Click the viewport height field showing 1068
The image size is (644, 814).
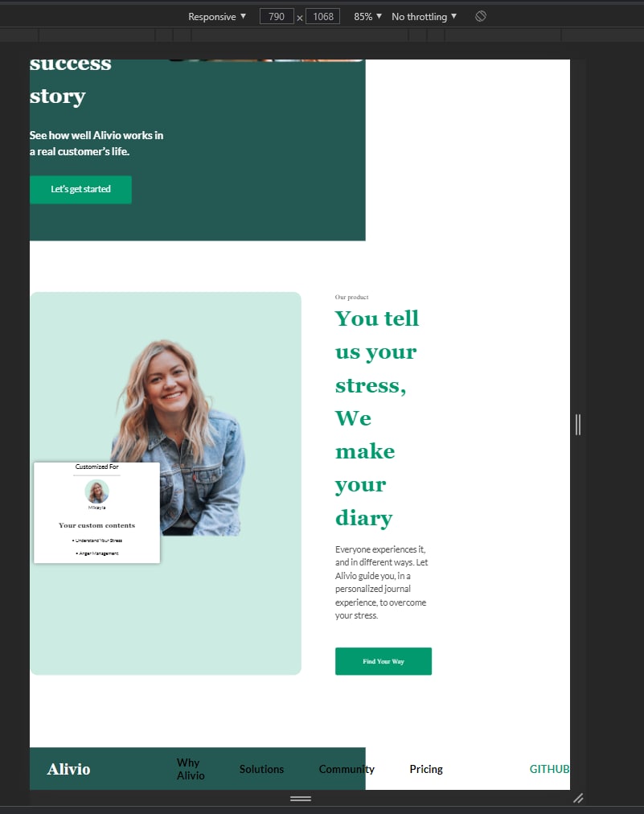(322, 17)
